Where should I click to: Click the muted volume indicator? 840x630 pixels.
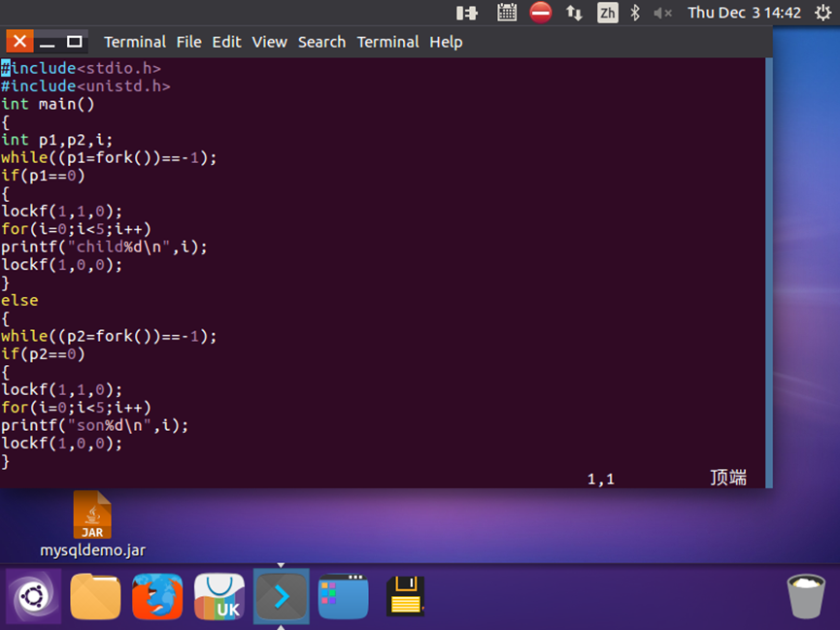tap(662, 13)
